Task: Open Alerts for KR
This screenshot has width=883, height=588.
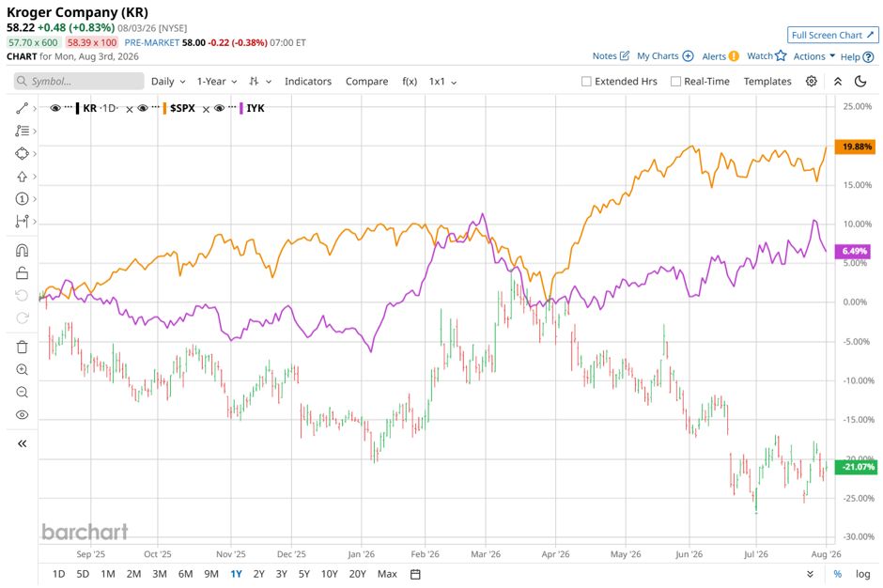Action: pos(720,55)
